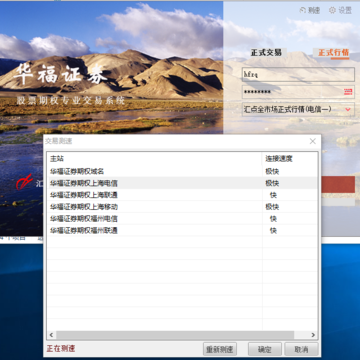
Task: Click the 重新测速 button
Action: tap(220, 349)
